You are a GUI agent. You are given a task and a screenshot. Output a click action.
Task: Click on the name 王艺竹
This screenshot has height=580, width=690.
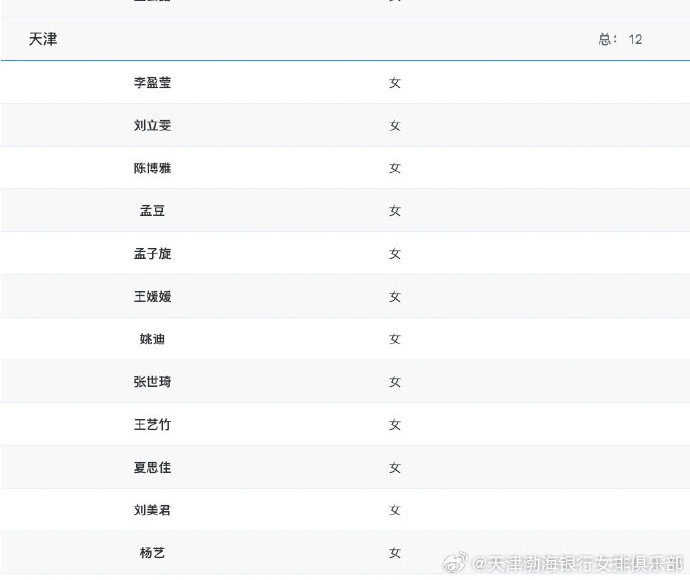point(152,425)
